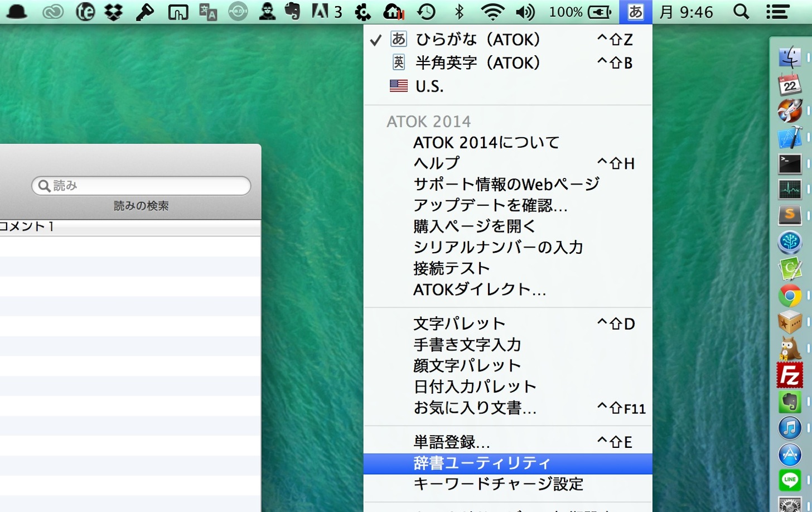Open 辞書ユーティリティ
This screenshot has width=812, height=512.
507,463
